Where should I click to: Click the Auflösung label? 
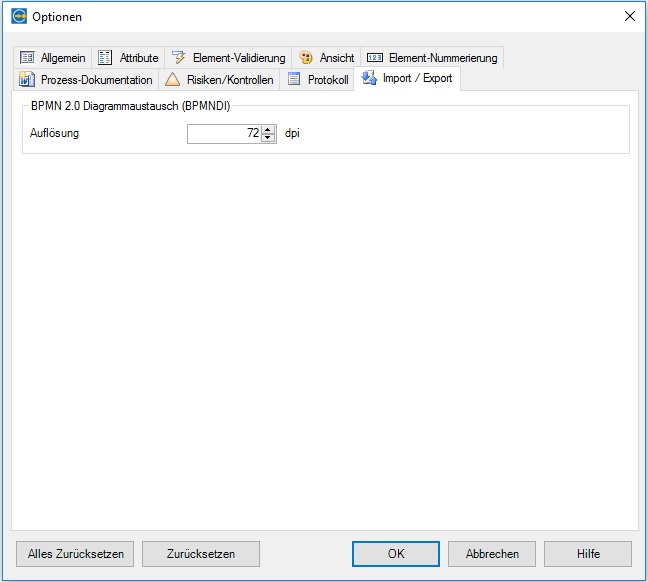click(x=54, y=133)
